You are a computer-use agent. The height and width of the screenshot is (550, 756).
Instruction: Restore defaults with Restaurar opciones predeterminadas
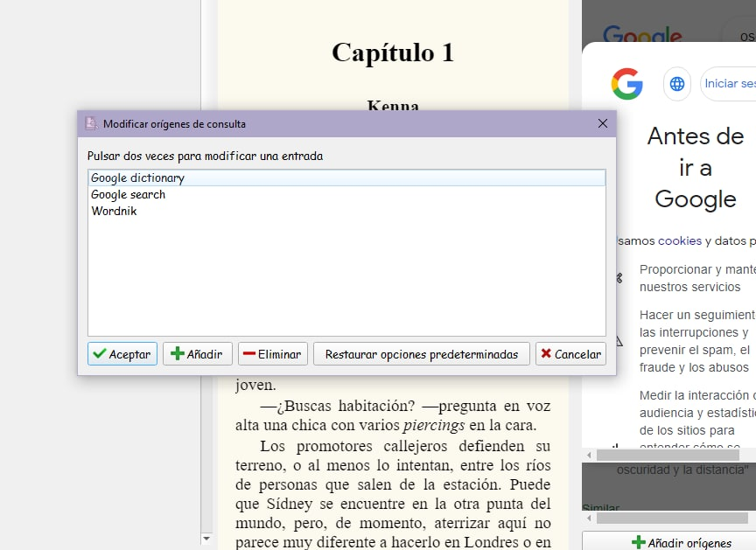point(421,354)
